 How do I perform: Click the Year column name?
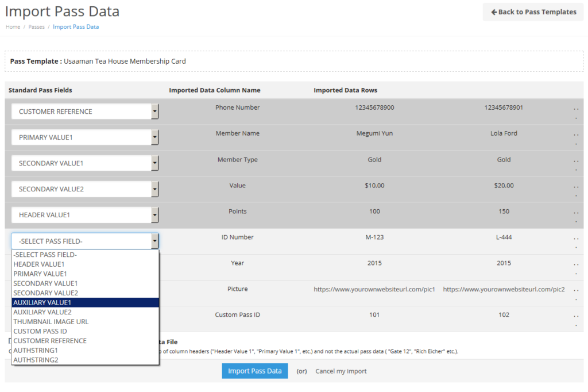[x=237, y=263]
